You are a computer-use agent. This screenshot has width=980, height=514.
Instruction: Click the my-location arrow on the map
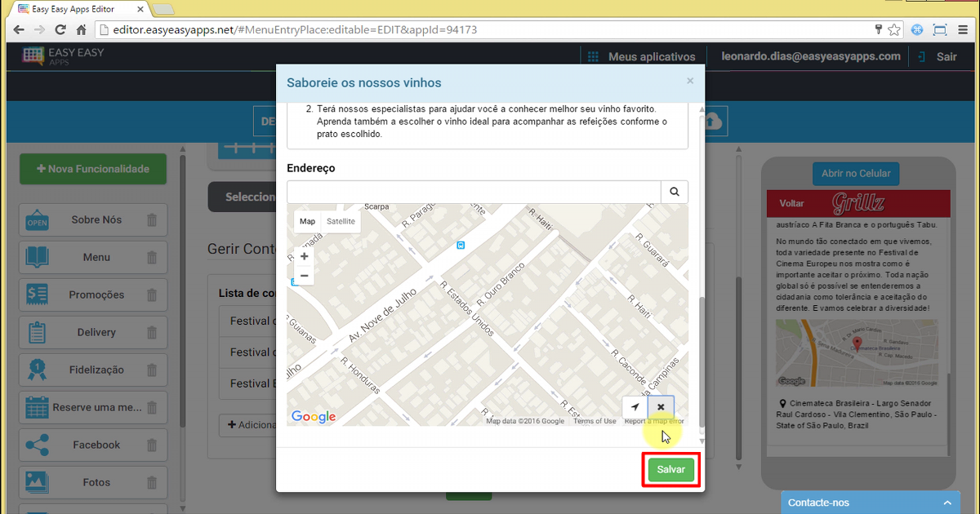[635, 406]
